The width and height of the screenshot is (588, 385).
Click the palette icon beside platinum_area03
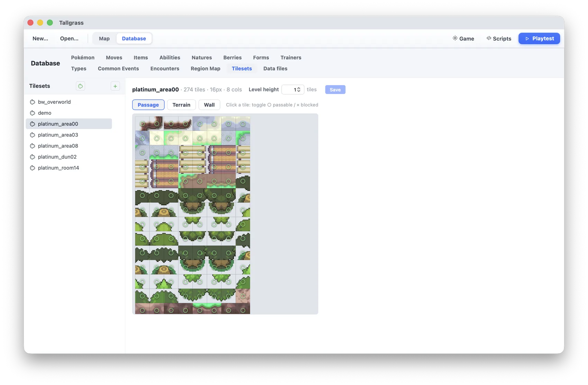[x=33, y=135]
